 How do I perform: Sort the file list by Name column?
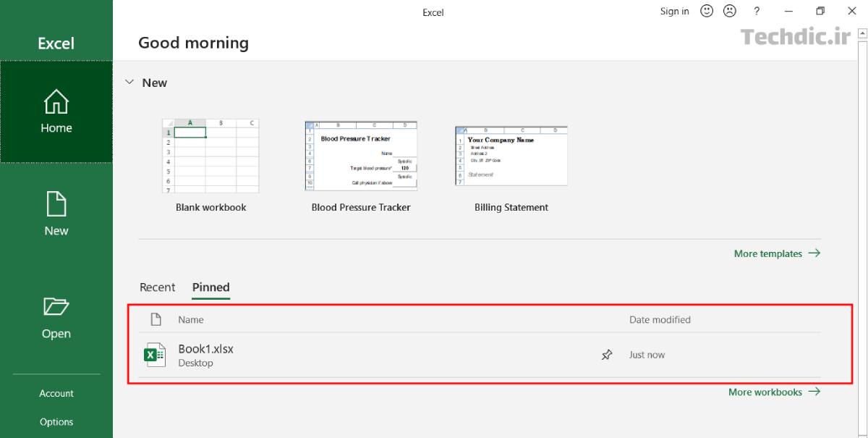click(191, 319)
